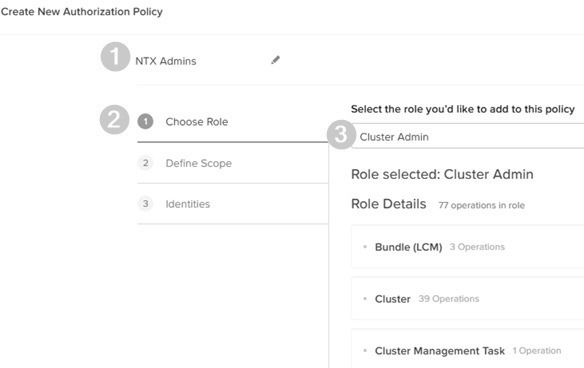Click the step 3 circle beside Identities

[x=145, y=204]
